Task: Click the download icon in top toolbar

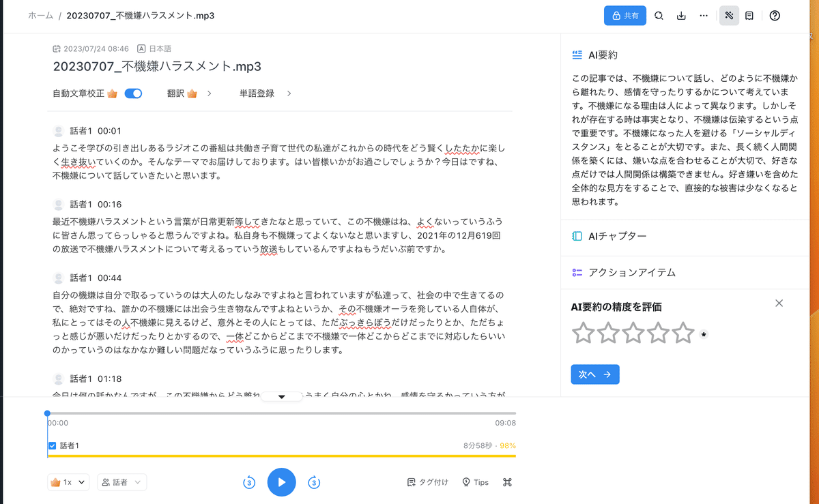Action: click(x=681, y=16)
